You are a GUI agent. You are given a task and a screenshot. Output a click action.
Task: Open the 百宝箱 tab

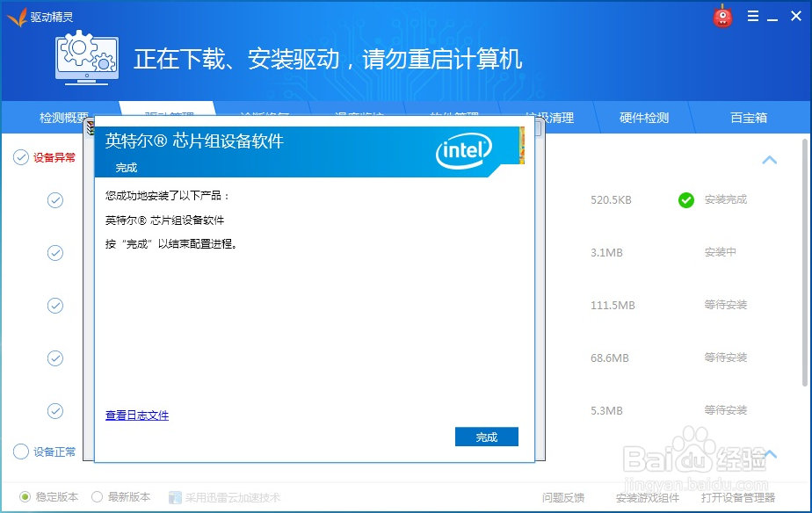749,118
